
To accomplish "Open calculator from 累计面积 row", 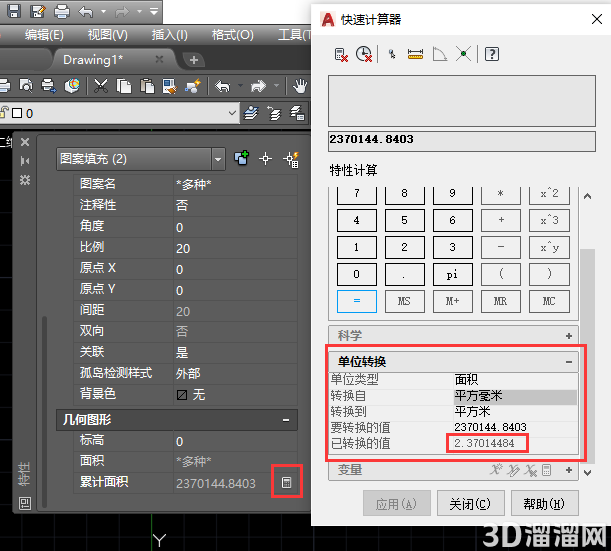I will (286, 482).
